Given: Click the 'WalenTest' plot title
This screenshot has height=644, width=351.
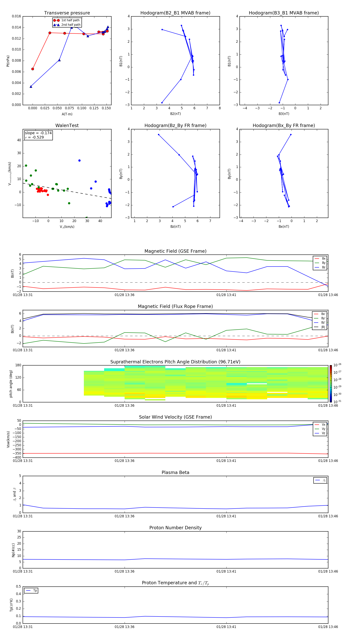Looking at the screenshot, I should (67, 125).
